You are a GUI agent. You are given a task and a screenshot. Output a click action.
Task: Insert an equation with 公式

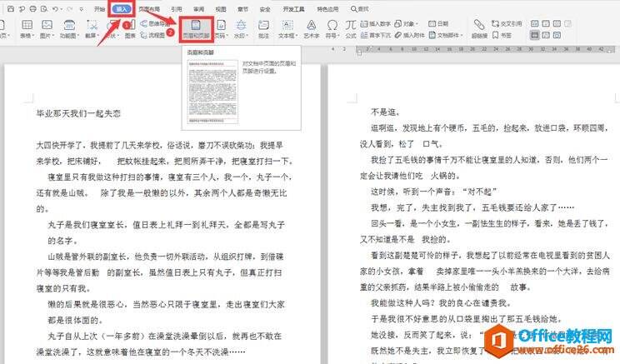(351, 29)
